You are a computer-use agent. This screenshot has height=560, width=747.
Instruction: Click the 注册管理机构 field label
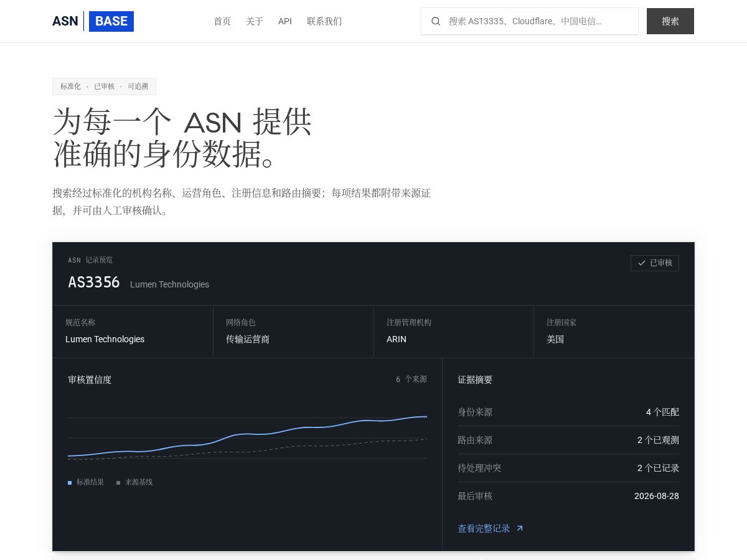pos(409,322)
